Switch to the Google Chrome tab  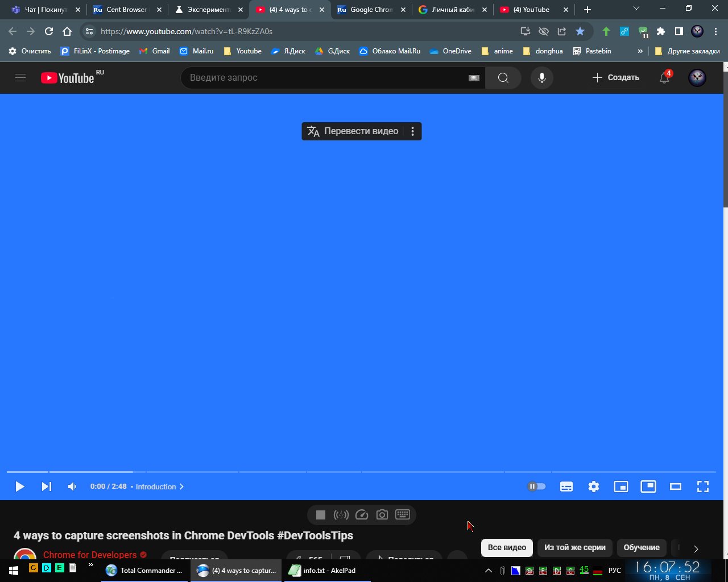(x=371, y=10)
